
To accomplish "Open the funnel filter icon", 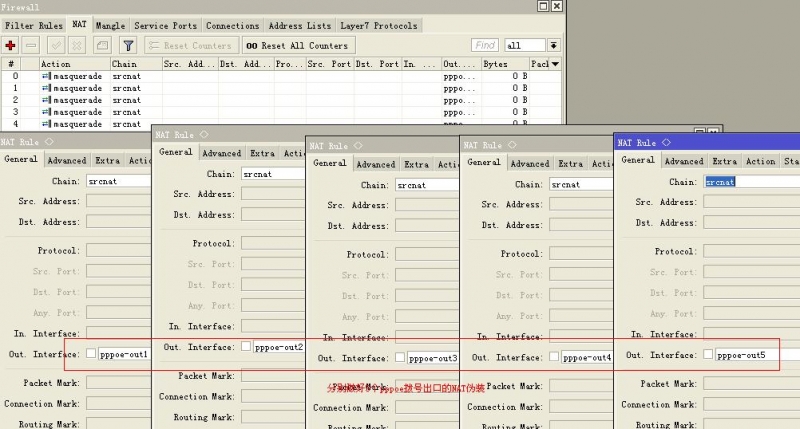I will click(129, 45).
